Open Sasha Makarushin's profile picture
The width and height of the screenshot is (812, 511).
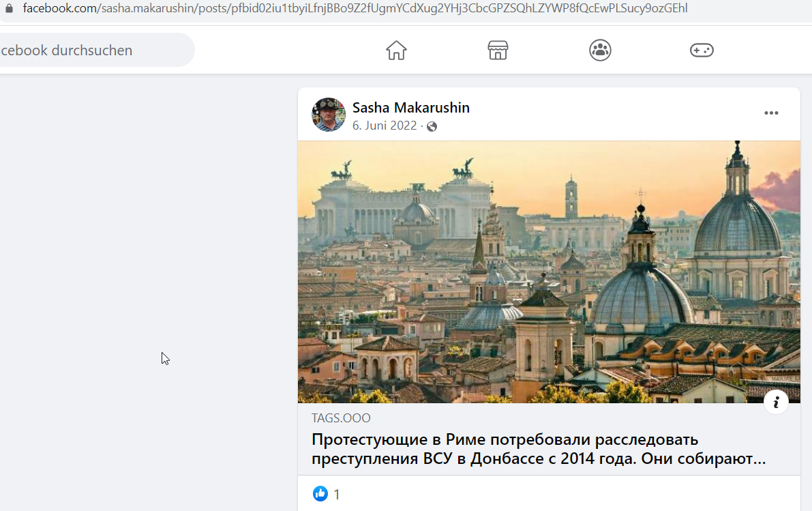tap(329, 115)
